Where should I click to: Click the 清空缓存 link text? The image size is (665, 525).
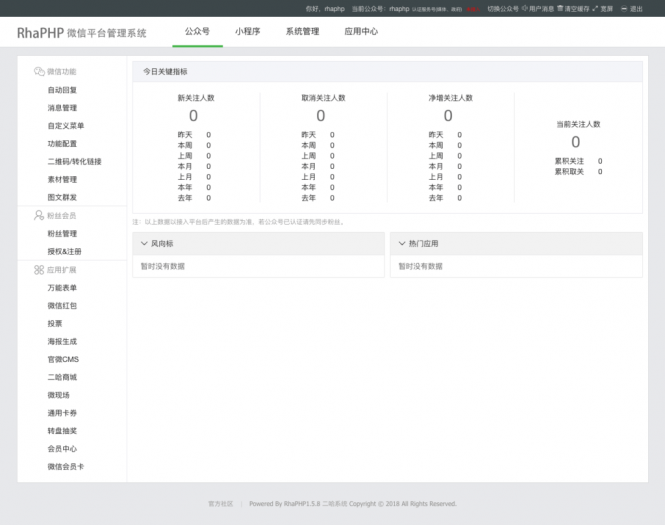click(577, 8)
